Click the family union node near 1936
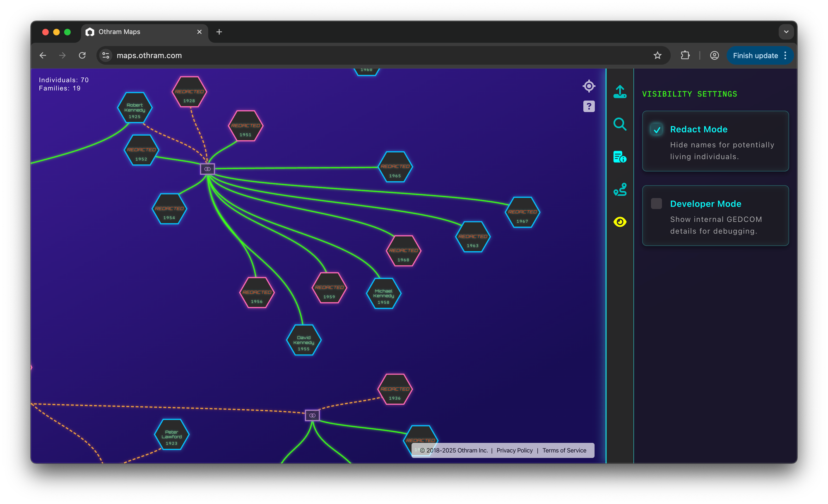This screenshot has width=828, height=504. [312, 415]
